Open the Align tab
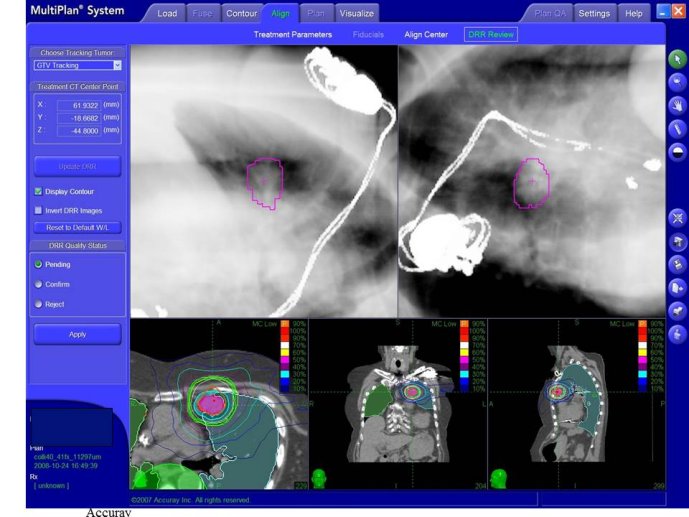 coord(280,14)
